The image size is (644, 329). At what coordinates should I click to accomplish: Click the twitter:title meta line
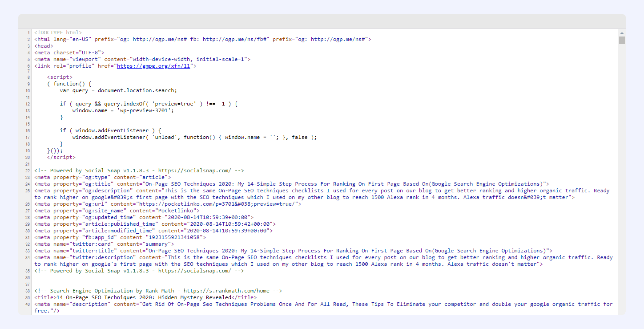coord(294,251)
